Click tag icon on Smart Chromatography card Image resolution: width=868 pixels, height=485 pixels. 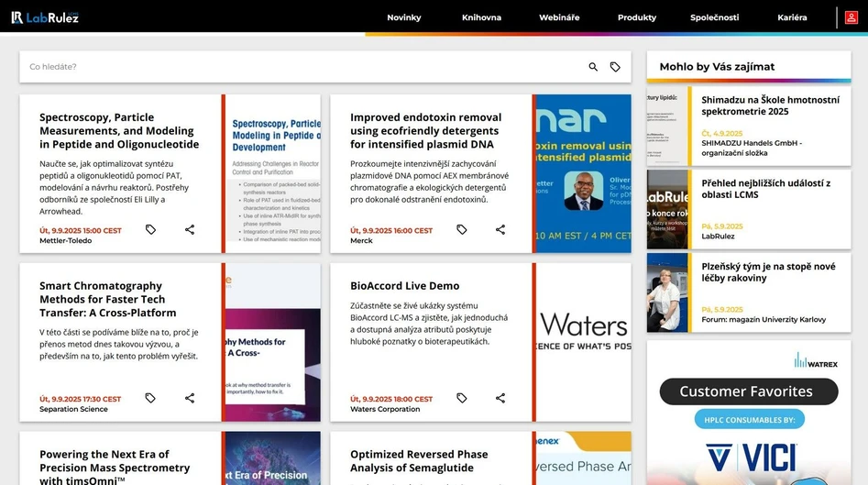click(150, 398)
